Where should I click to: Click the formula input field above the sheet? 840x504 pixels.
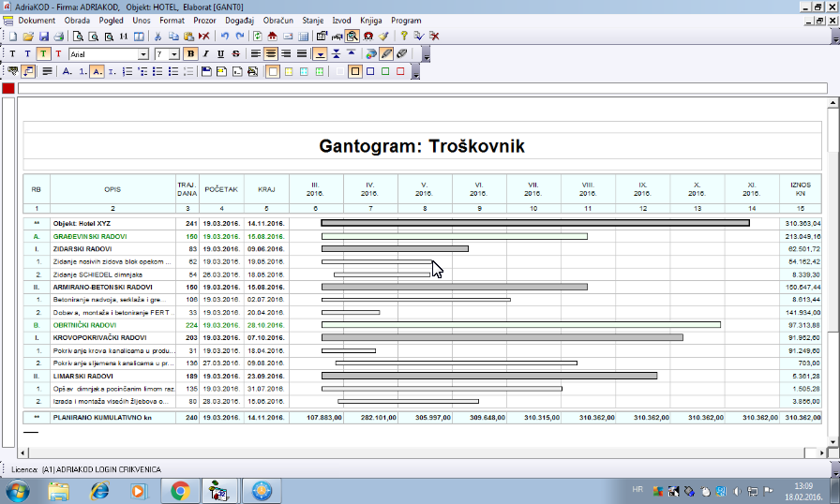point(423,88)
